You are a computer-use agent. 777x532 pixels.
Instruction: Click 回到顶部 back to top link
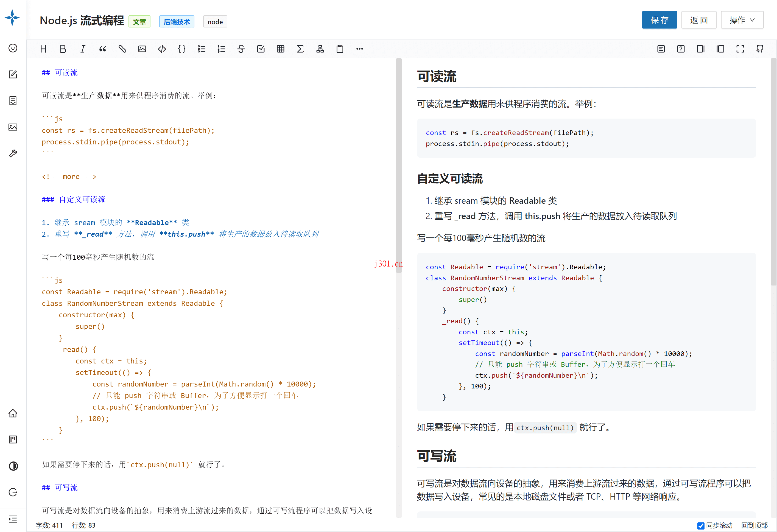(x=754, y=525)
